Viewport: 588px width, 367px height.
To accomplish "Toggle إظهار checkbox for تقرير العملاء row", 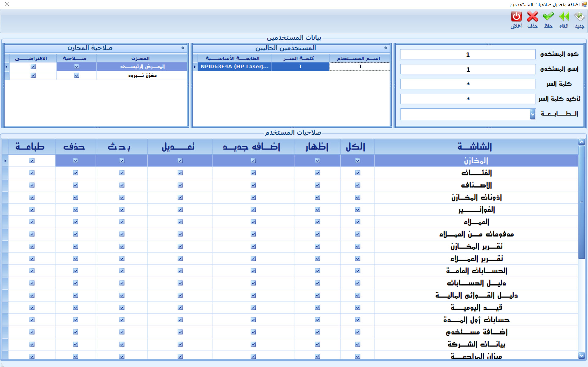I will tap(317, 259).
